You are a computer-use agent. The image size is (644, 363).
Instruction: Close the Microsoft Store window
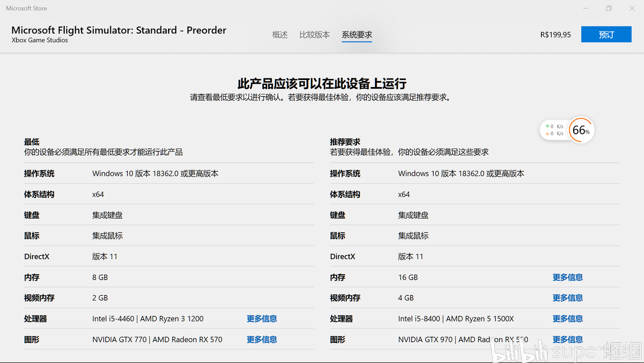(x=632, y=8)
